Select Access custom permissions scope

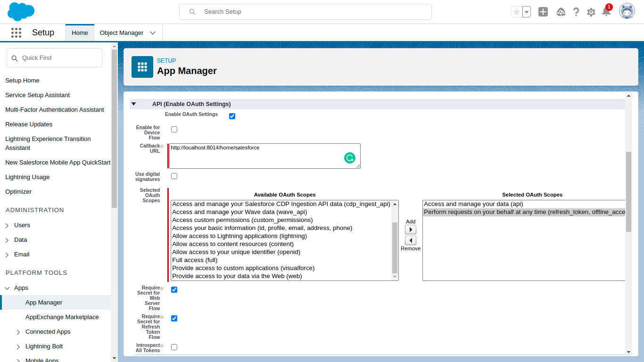coord(281,220)
